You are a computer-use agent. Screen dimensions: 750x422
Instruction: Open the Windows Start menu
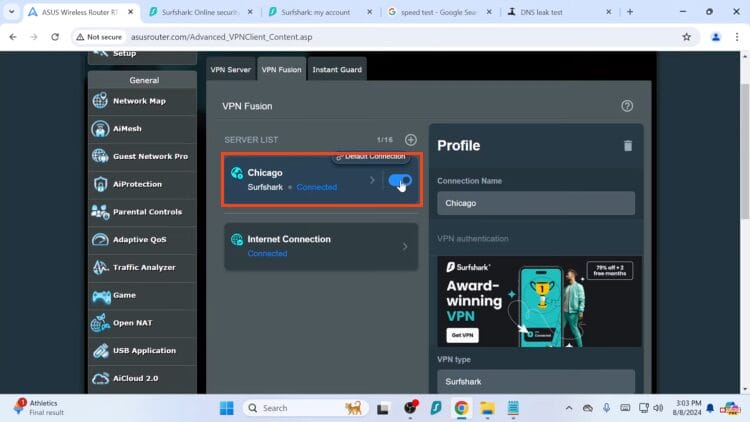pos(226,408)
